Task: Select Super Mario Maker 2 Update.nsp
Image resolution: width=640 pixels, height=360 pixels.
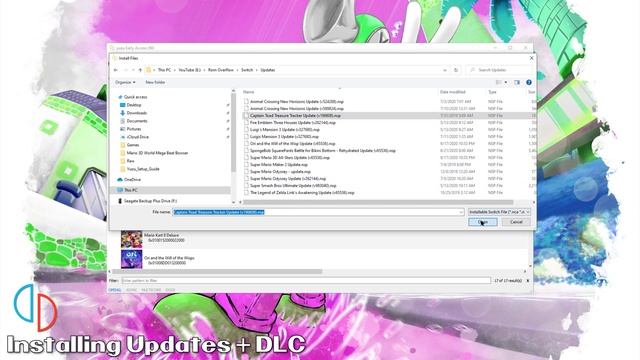Action: (278, 165)
